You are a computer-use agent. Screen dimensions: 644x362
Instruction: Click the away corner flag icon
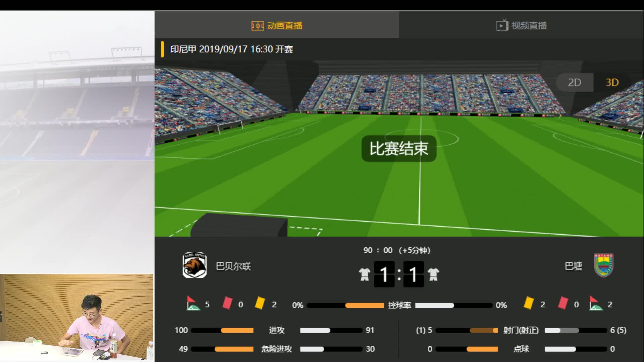596,303
